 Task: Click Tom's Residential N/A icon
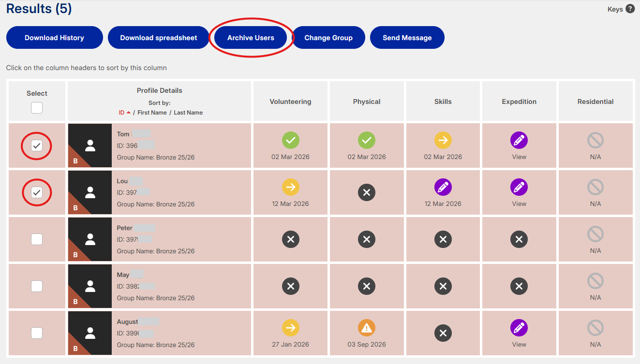(595, 140)
